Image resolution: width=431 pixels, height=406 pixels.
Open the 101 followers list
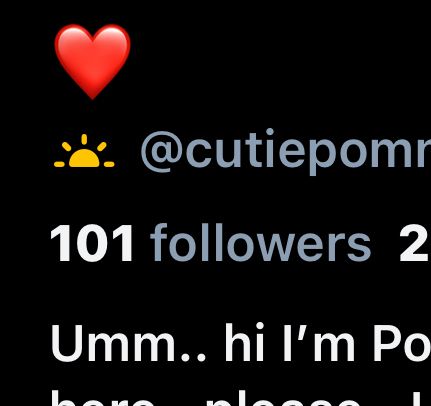point(211,243)
